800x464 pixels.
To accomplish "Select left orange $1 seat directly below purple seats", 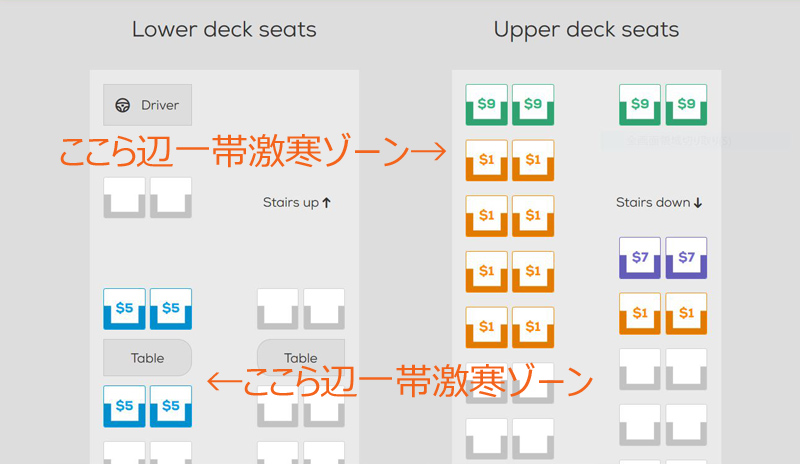I will pos(640,313).
